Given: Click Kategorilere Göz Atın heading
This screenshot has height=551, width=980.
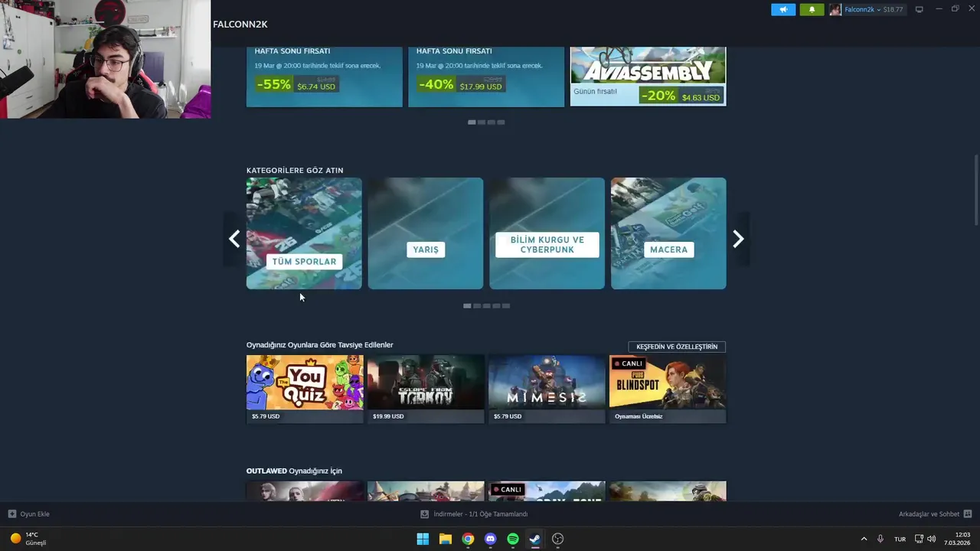Looking at the screenshot, I should pos(295,170).
